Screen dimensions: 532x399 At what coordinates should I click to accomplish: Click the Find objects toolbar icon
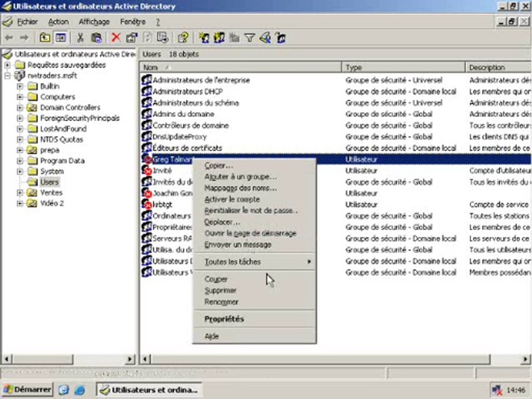(x=265, y=38)
